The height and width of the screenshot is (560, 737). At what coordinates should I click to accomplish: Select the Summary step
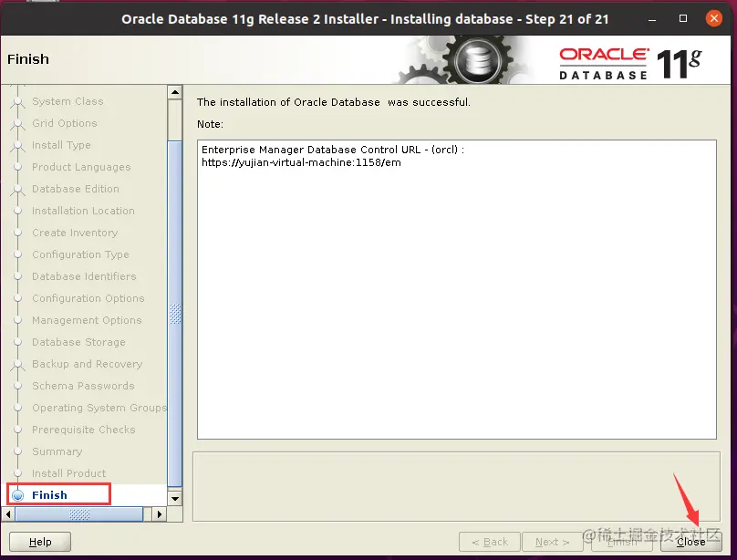coord(57,451)
